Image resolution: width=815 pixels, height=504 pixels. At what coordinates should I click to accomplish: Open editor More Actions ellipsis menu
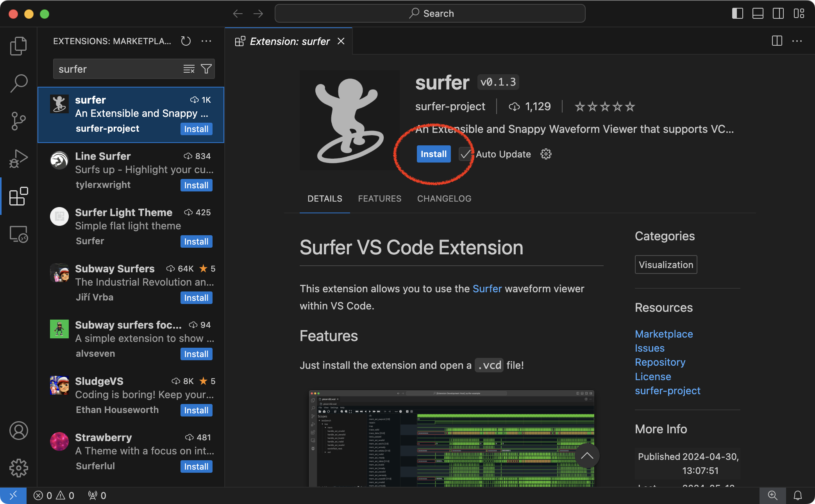click(797, 41)
